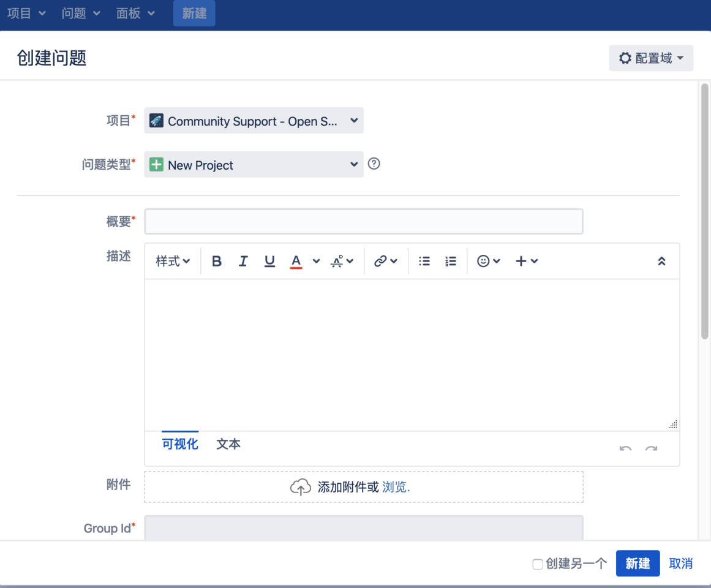Click the underline formatting icon

click(x=269, y=261)
